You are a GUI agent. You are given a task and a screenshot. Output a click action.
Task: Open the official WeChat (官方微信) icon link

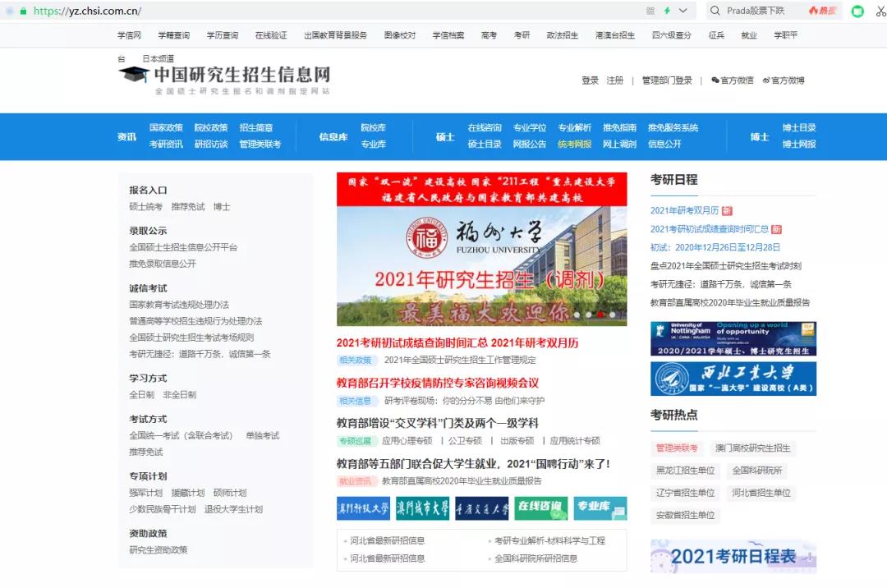(x=732, y=80)
